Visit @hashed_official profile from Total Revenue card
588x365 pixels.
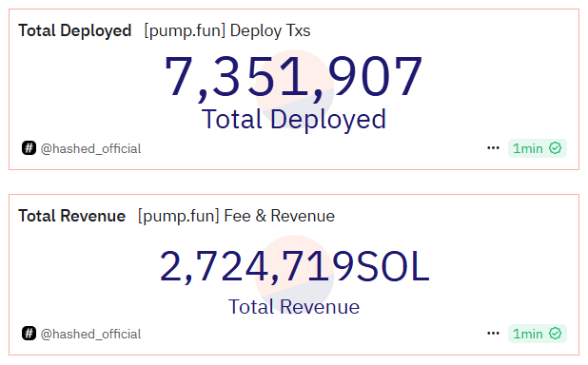pyautogui.click(x=90, y=334)
